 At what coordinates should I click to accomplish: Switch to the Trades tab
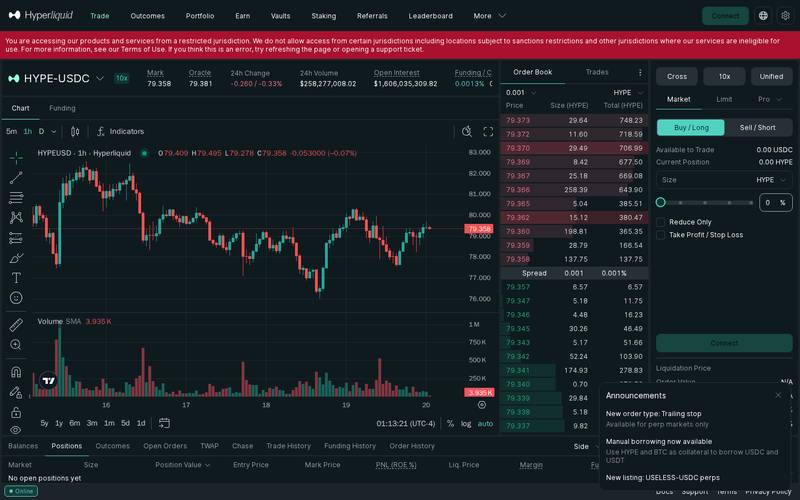[x=597, y=72]
